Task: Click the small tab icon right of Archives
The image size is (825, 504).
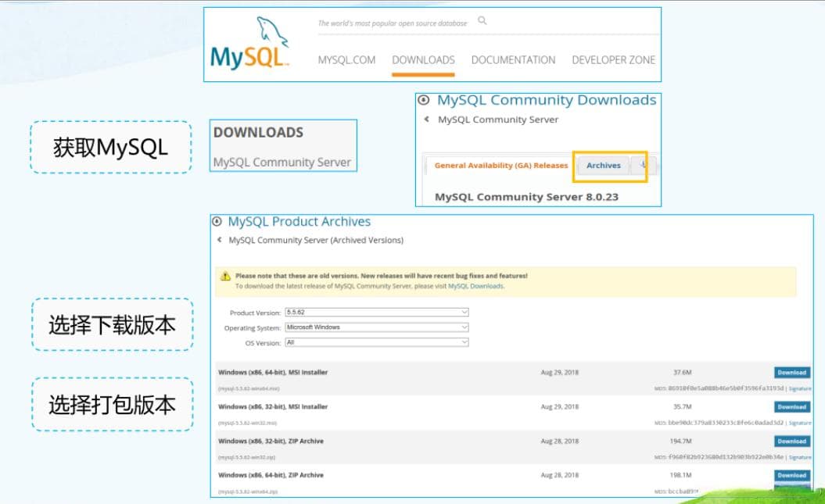Action: pyautogui.click(x=643, y=166)
